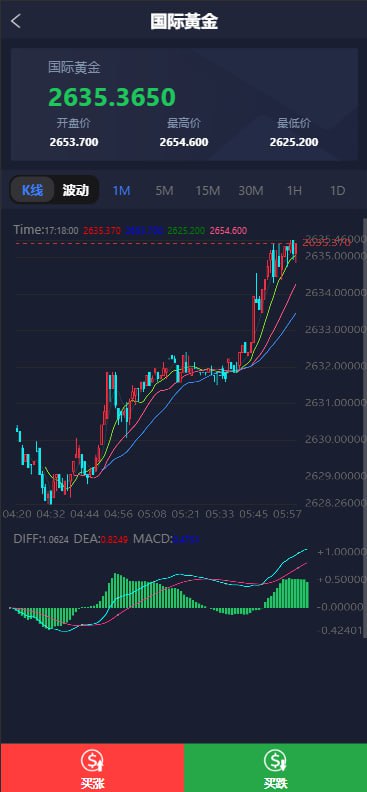Click the 05:08 time marker on chart axis
Image resolution: width=367 pixels, height=792 pixels.
(152, 514)
